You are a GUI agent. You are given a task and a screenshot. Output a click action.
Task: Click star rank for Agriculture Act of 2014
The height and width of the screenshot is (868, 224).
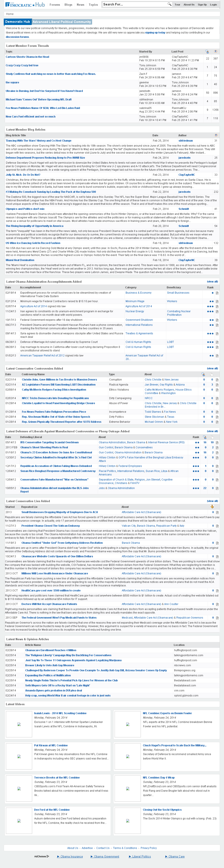coord(210,307)
